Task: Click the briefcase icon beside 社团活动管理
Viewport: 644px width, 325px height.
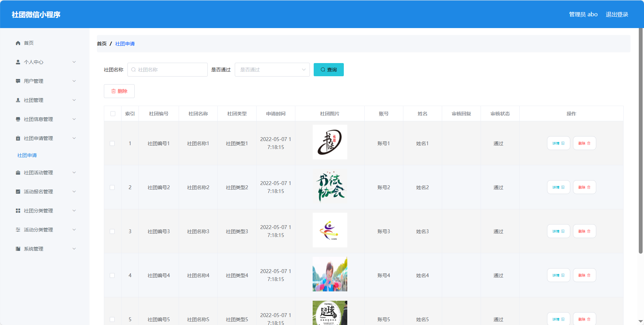Action: coord(18,173)
